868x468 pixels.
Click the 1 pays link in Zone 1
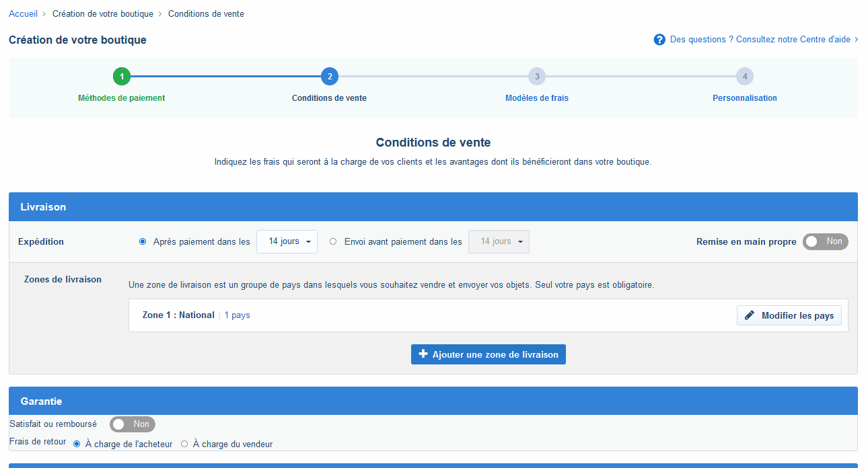point(237,315)
